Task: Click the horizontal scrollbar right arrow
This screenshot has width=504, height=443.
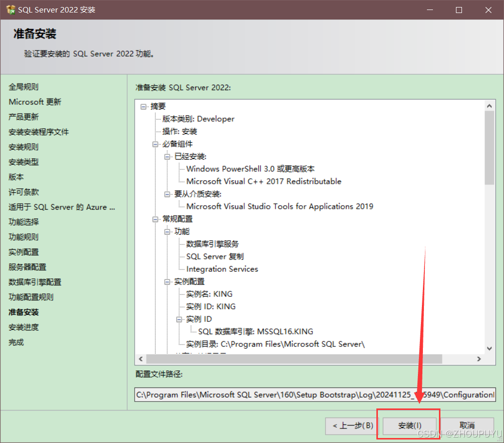Action: tap(479, 359)
